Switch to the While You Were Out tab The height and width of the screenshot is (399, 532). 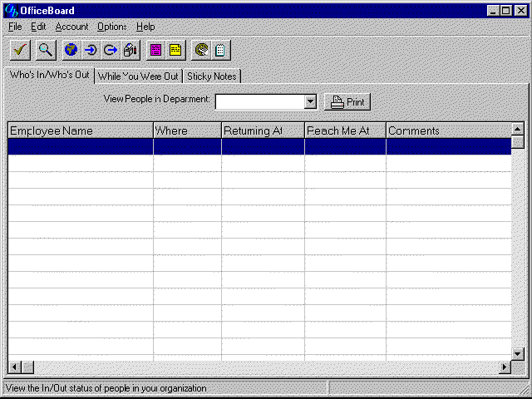138,76
